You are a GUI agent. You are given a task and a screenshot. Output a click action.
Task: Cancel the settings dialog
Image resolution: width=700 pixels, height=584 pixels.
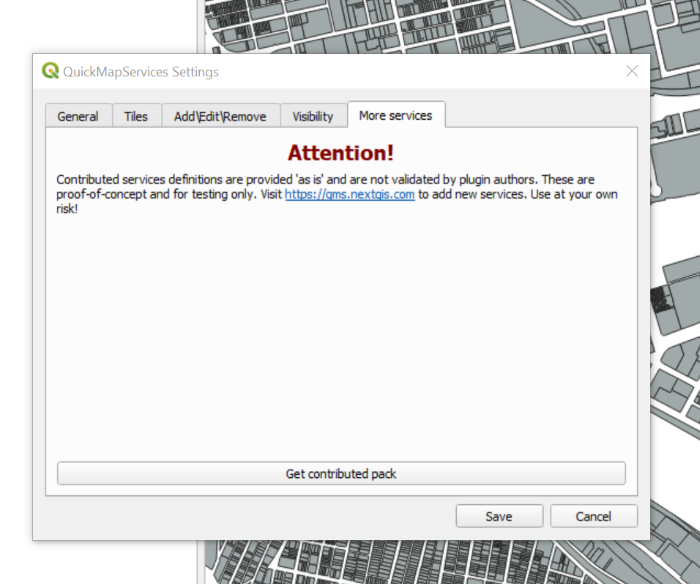[594, 516]
